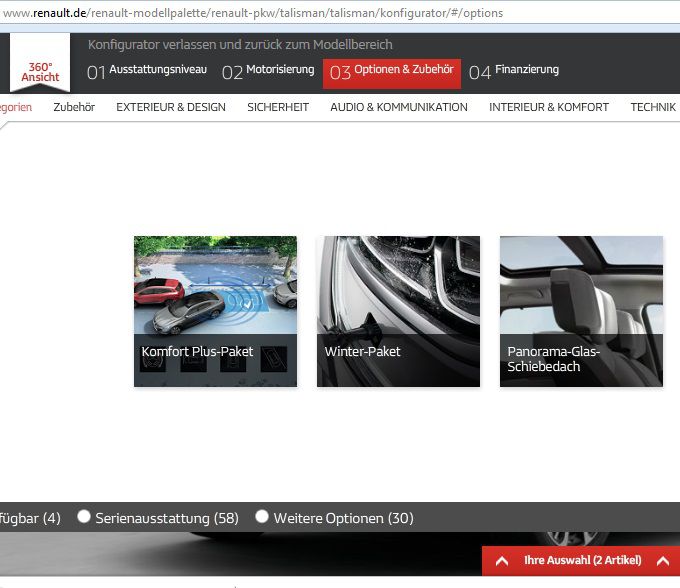Click Serienausstattung (58) label text
The width and height of the screenshot is (680, 588).
pos(167,518)
